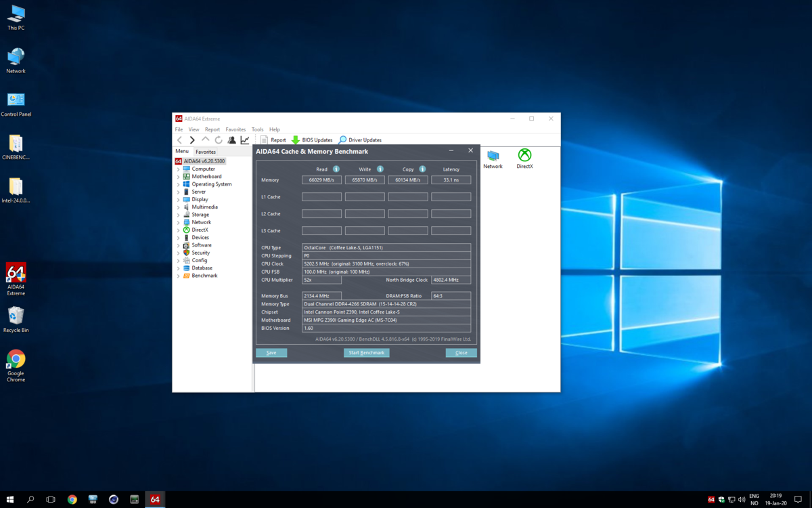Expand the Software tree node
Image resolution: width=812 pixels, height=508 pixels.
[x=179, y=245]
